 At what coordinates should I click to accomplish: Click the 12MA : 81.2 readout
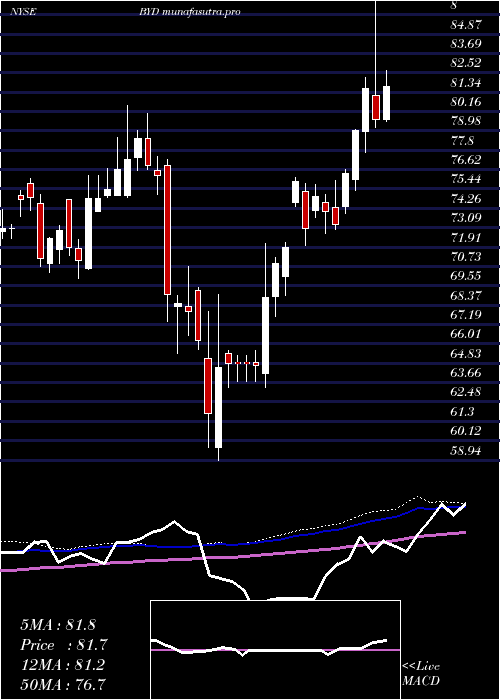[x=62, y=664]
